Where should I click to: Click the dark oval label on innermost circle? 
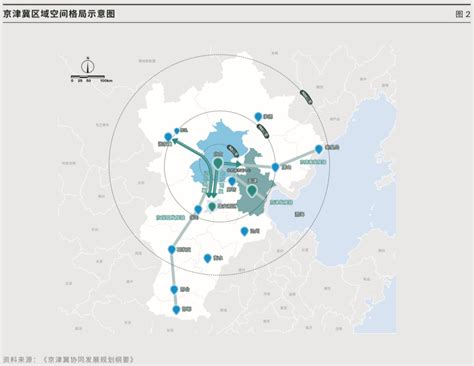[233, 151]
